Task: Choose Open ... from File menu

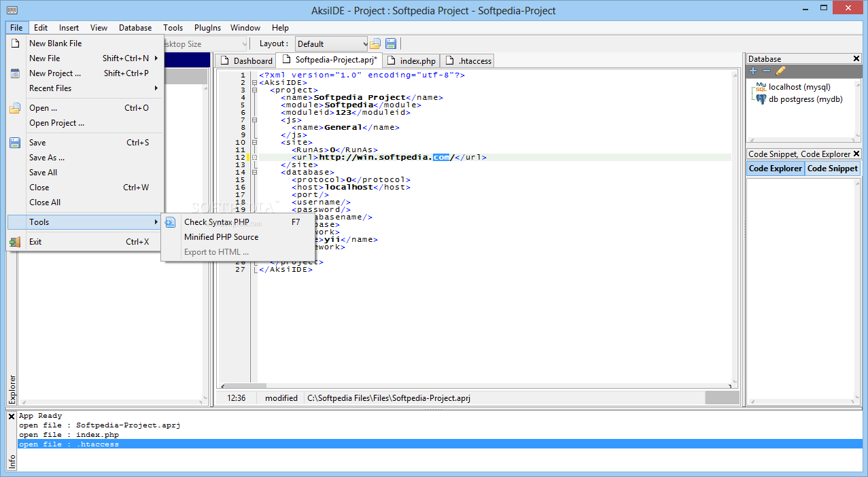Action: tap(85, 108)
